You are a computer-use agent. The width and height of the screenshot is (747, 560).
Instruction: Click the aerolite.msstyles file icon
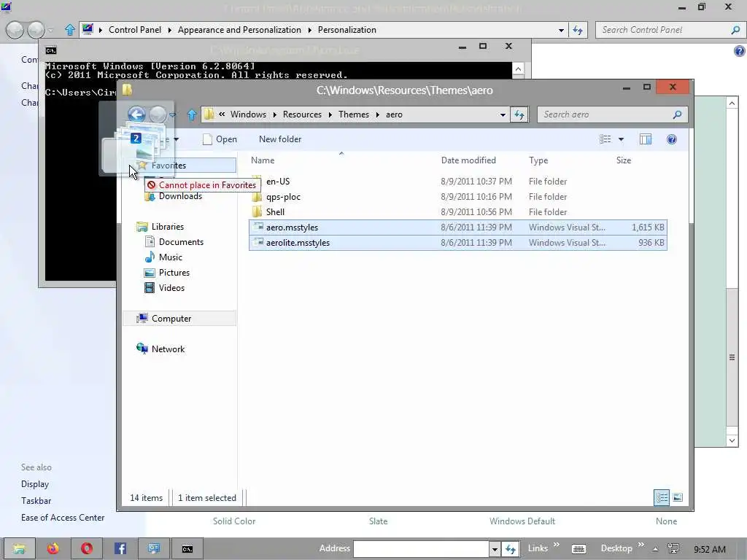(258, 242)
